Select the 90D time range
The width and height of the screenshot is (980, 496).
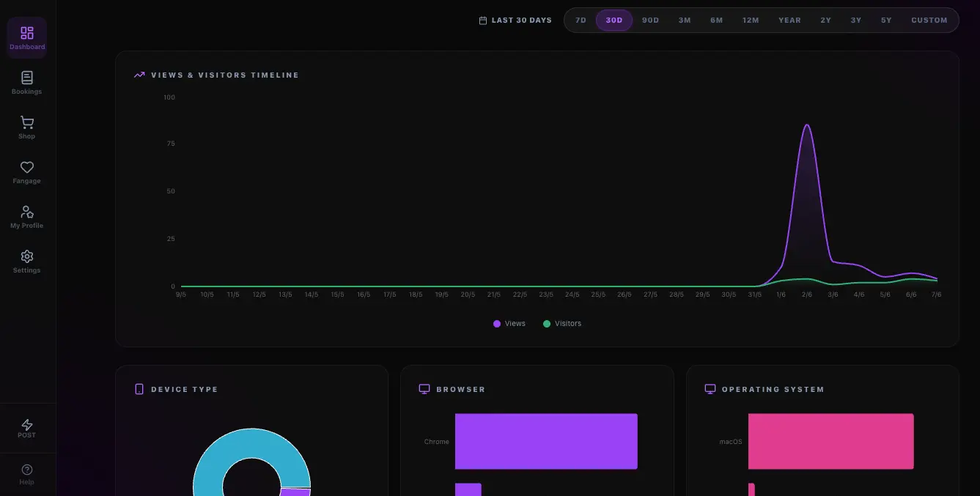651,21
